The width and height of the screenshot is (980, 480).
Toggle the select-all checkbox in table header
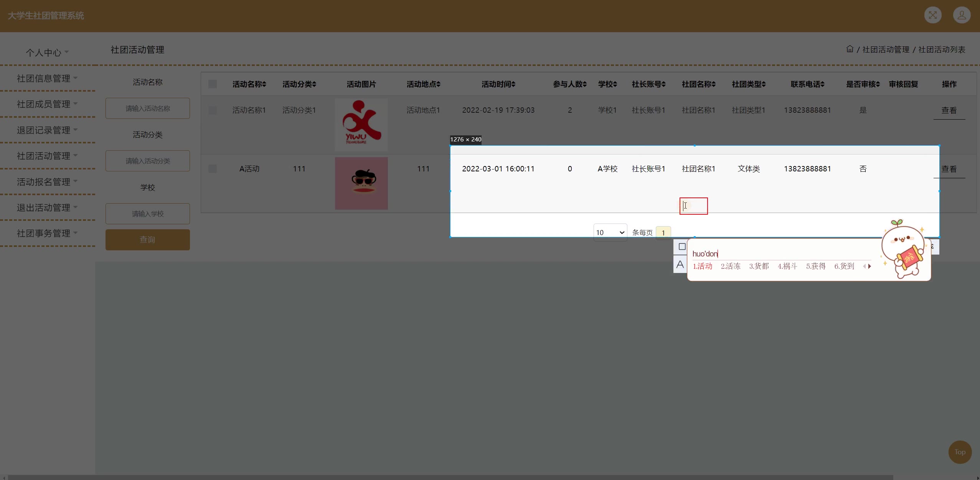(213, 84)
